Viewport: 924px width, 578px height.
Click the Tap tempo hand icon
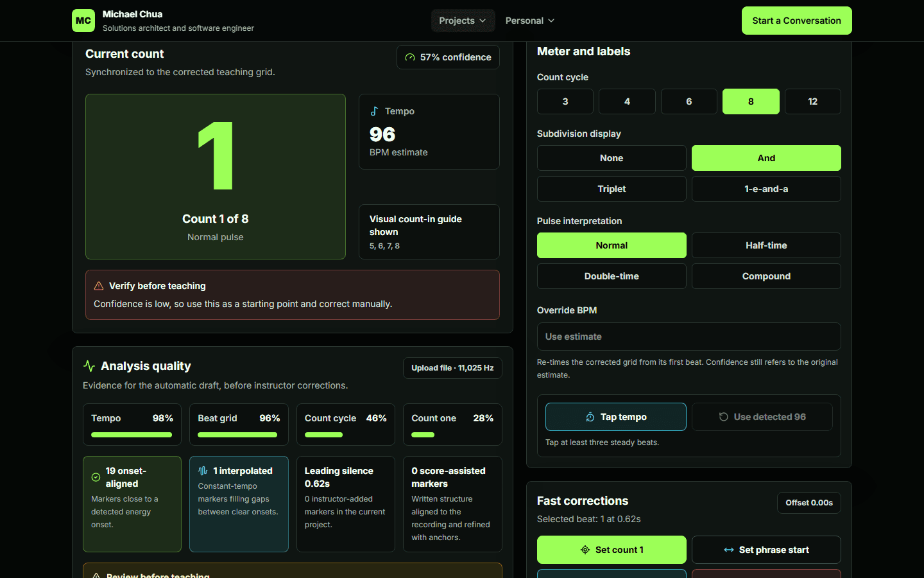coord(590,417)
